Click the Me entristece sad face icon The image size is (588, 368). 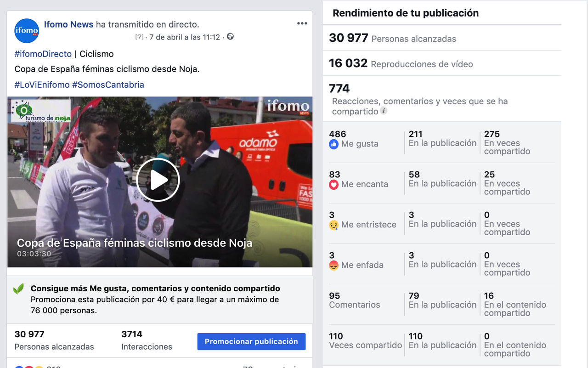[x=334, y=225]
